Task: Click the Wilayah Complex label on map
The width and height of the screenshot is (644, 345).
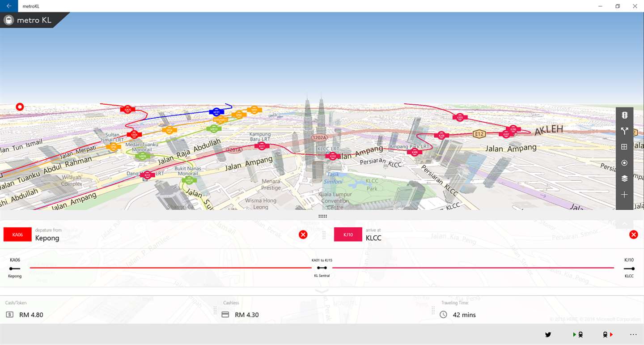Action: (x=72, y=180)
